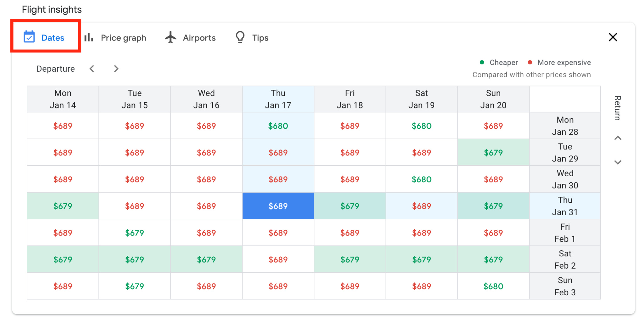Click the Thu Jan 17 departure column header
The image size is (644, 328).
click(278, 99)
